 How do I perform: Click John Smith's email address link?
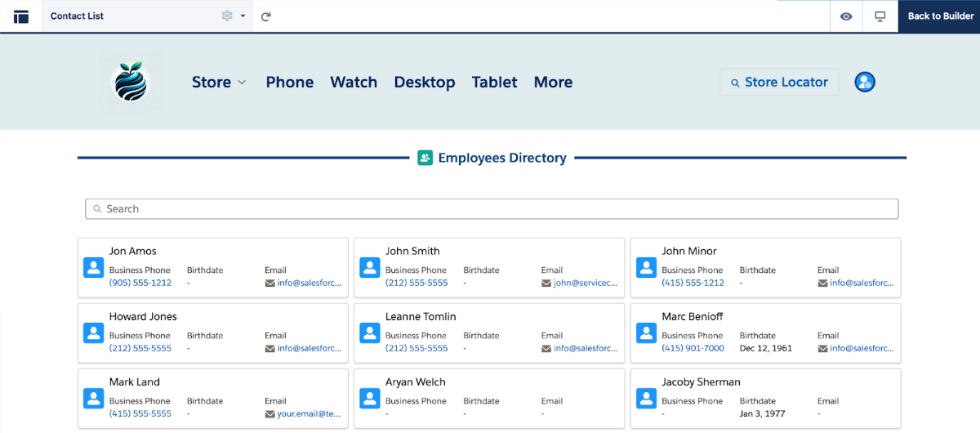point(586,283)
